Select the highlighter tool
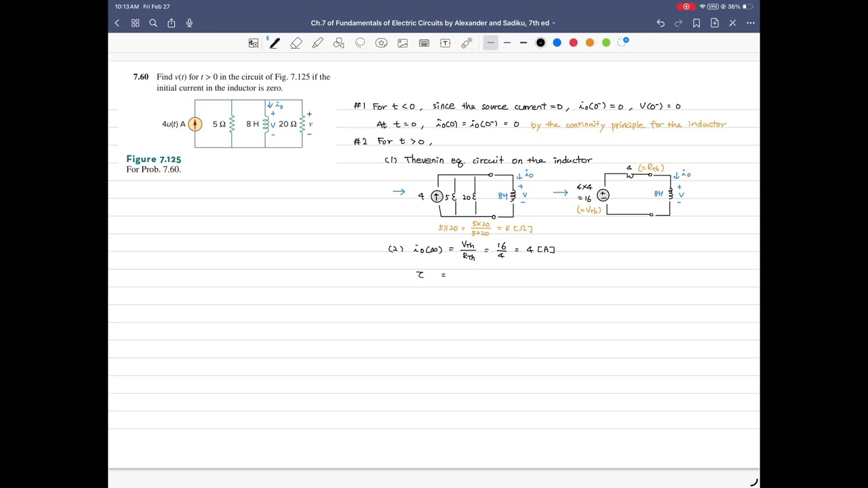Screen dimensions: 868x488 [317, 43]
